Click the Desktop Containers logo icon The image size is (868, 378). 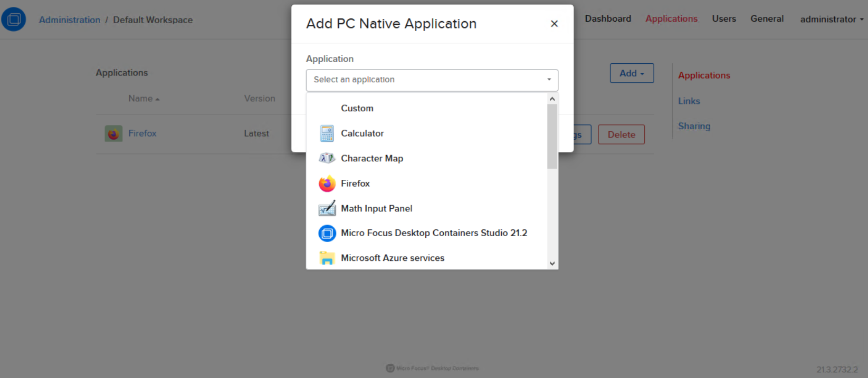pos(14,20)
